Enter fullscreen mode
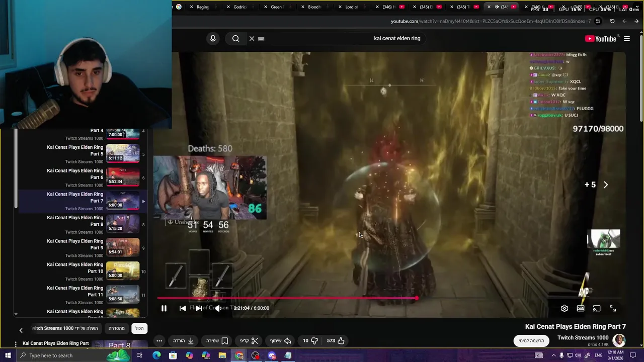The height and width of the screenshot is (362, 644). pyautogui.click(x=613, y=308)
